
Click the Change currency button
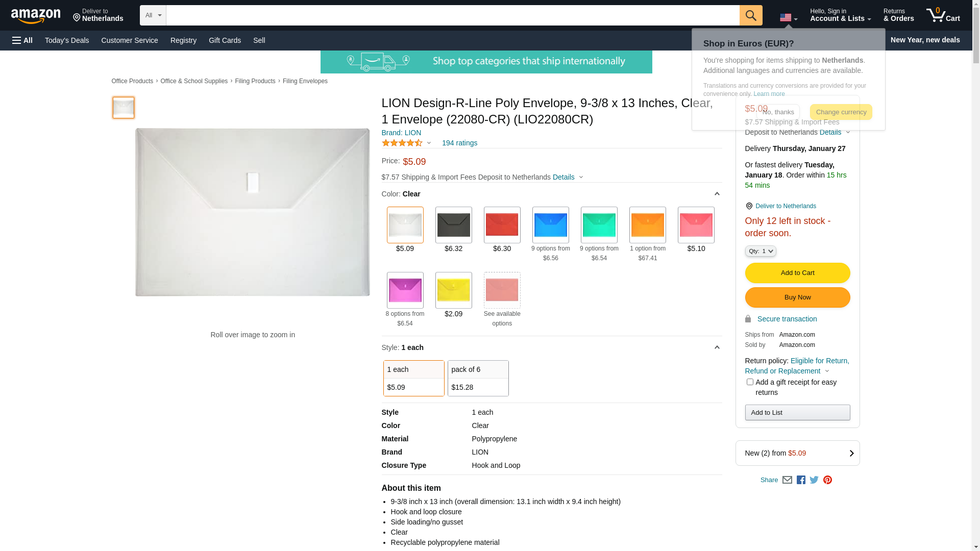pos(841,112)
